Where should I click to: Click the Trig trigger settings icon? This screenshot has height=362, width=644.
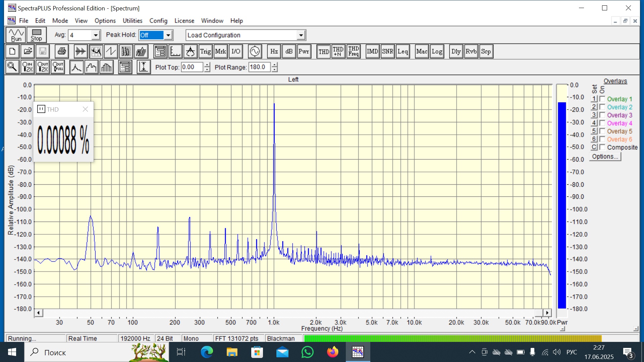pyautogui.click(x=205, y=52)
